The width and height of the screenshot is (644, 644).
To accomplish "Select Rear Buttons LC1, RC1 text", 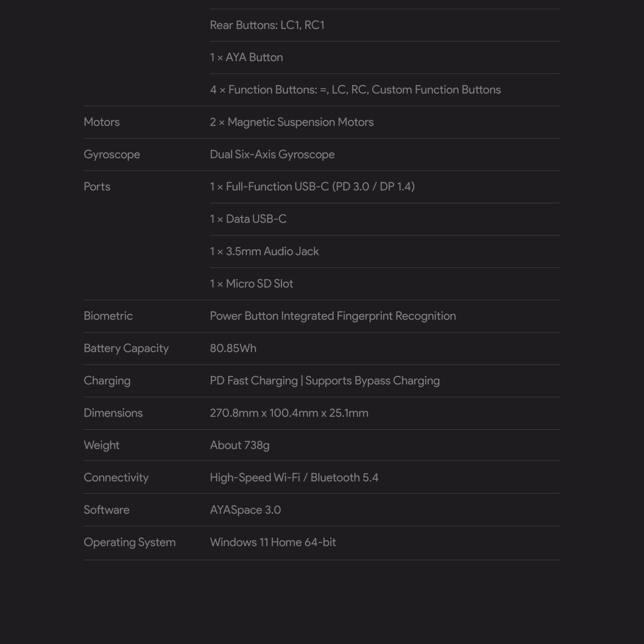I will point(267,25).
